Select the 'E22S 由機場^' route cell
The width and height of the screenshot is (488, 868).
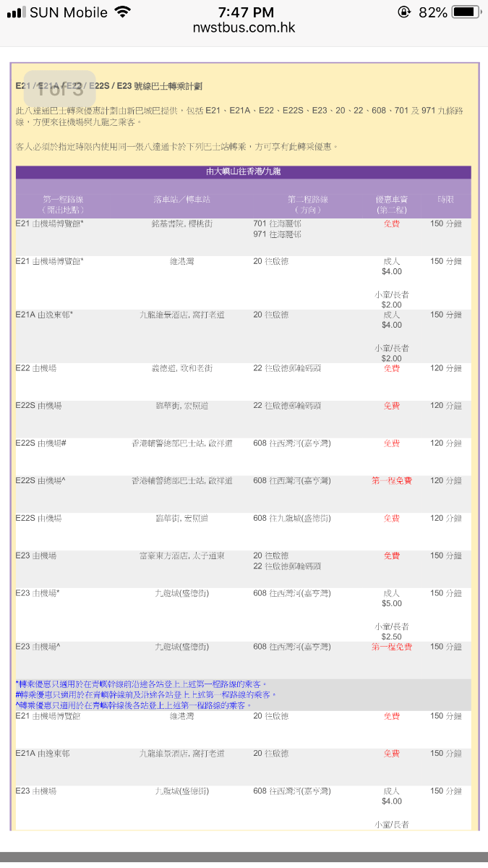click(x=40, y=481)
